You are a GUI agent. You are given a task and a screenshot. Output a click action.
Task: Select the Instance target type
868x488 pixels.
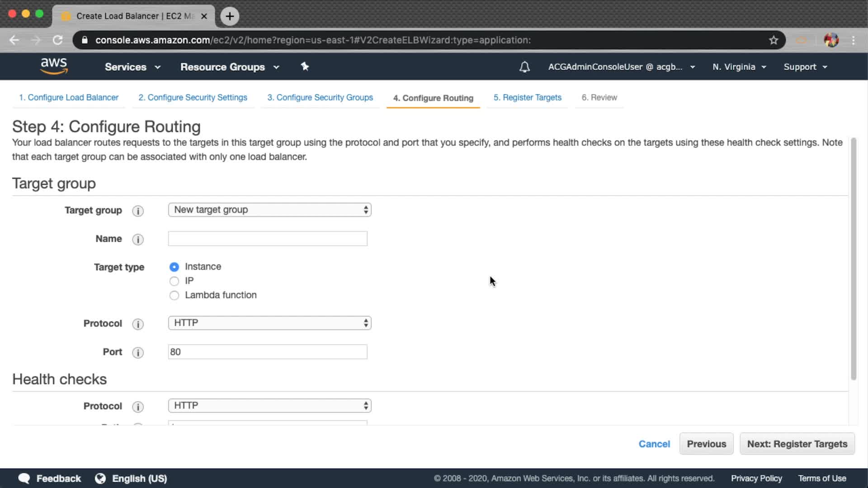coord(174,267)
